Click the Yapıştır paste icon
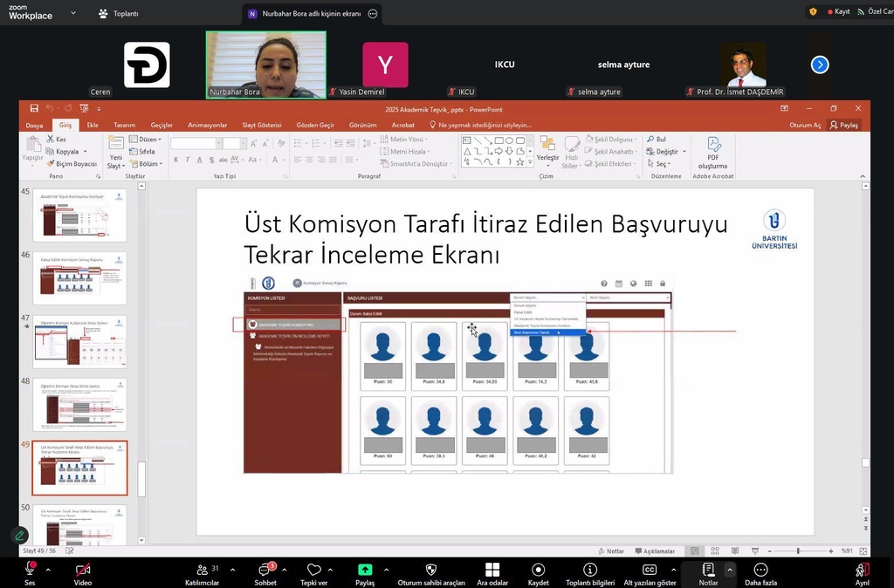894x588 pixels. (x=32, y=148)
